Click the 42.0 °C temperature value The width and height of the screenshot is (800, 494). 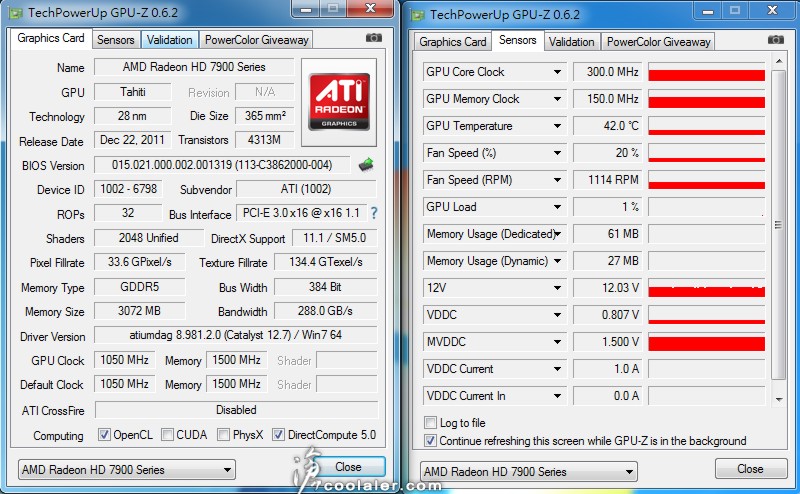608,126
